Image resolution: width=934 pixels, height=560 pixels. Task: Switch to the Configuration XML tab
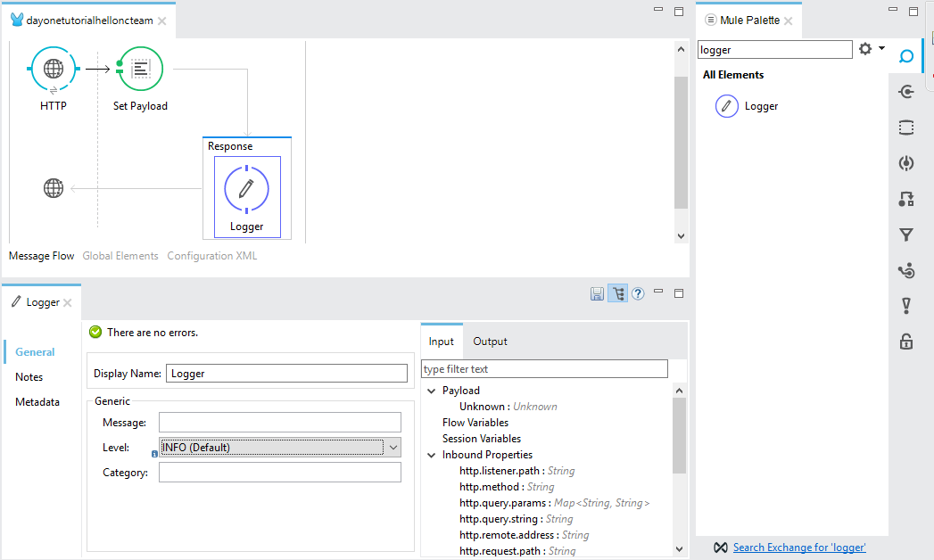click(211, 255)
